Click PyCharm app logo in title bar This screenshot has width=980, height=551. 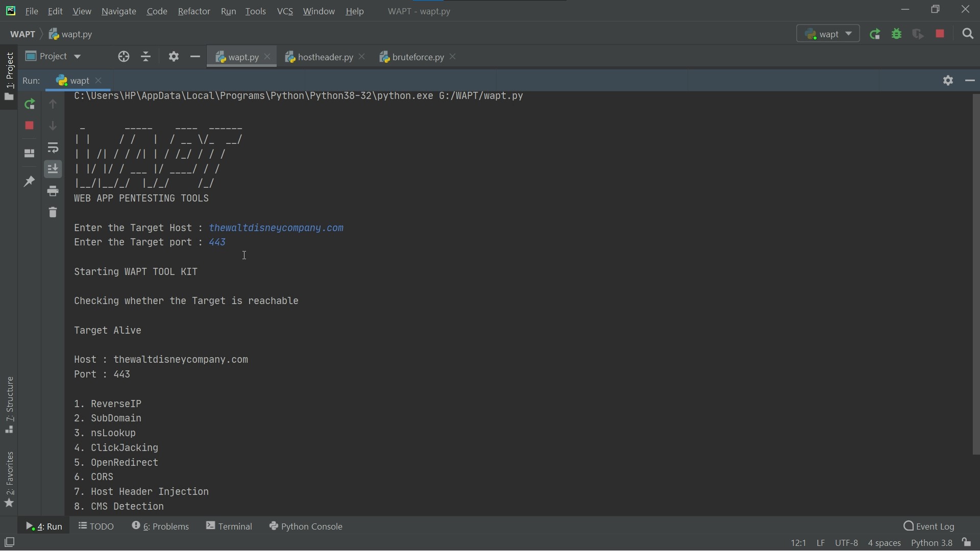[x=10, y=11]
